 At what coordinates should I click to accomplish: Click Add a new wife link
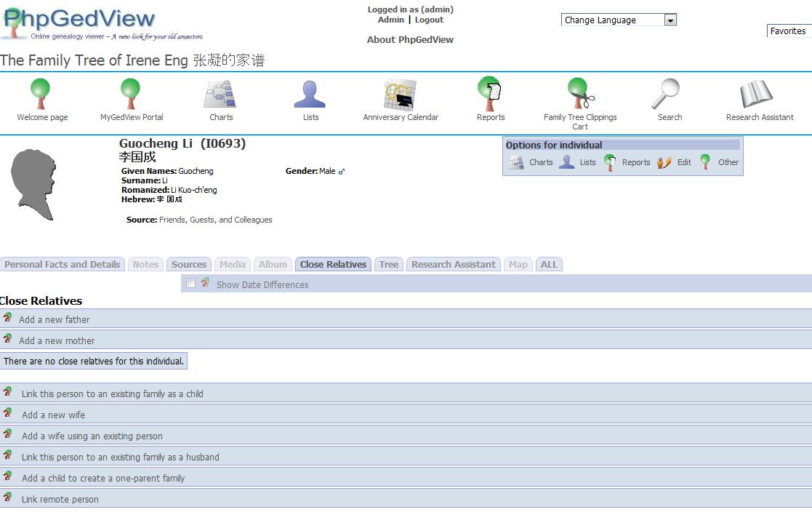pyautogui.click(x=53, y=415)
